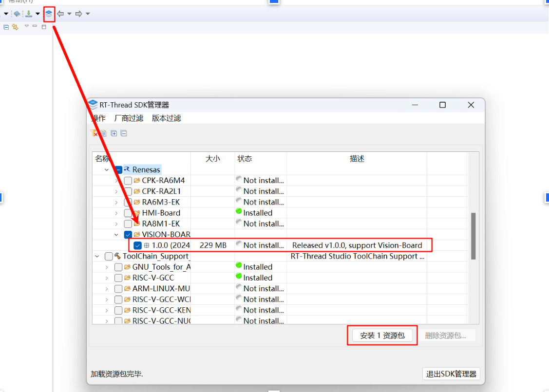Open the side panel view menu triangle
549x392 pixels.
[26, 26]
